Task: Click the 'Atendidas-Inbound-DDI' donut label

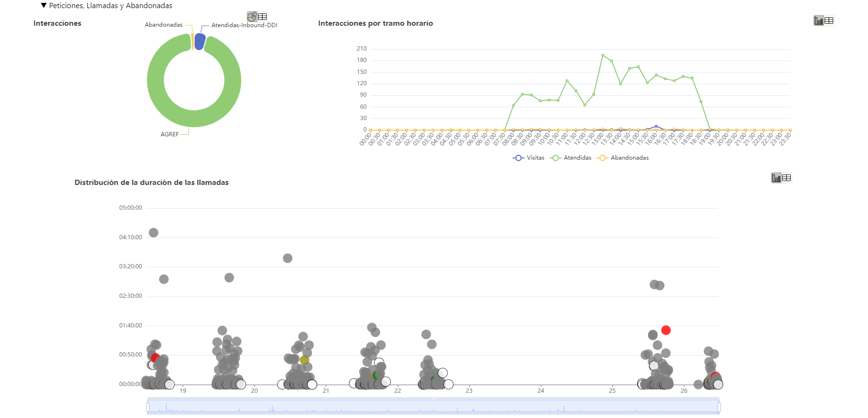Action: coord(244,25)
